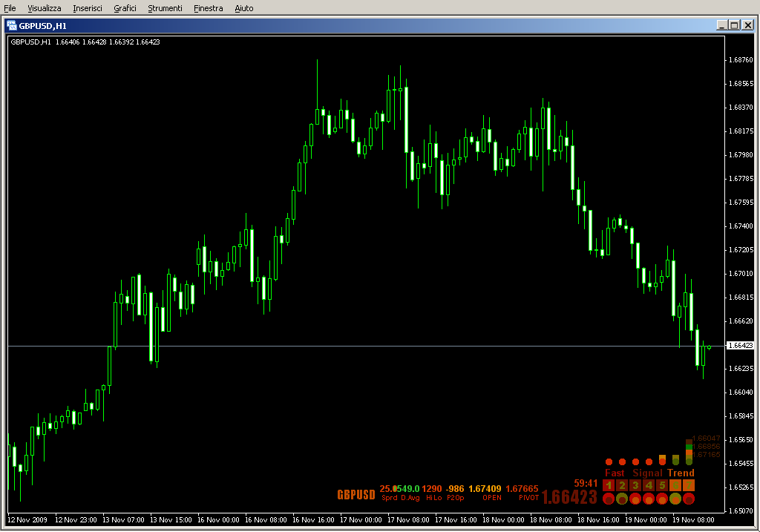Open the Visualizza menu
The height and width of the screenshot is (532, 760).
(x=44, y=8)
